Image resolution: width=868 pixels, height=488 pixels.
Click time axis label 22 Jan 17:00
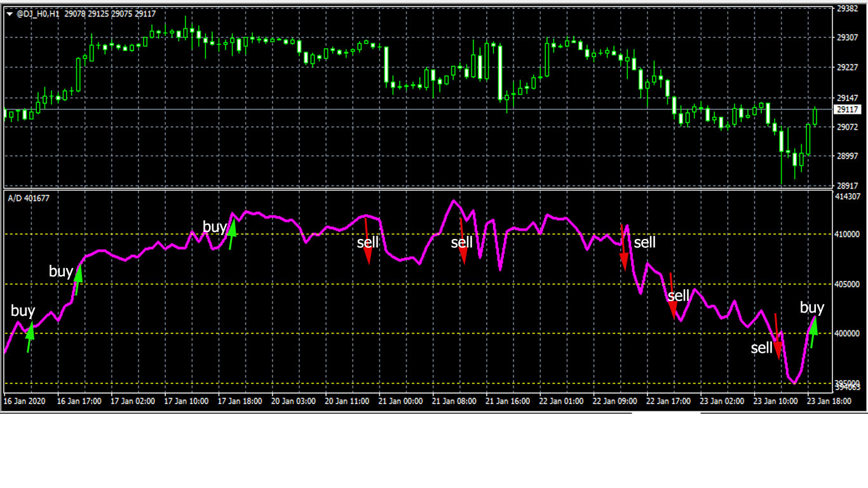[669, 402]
